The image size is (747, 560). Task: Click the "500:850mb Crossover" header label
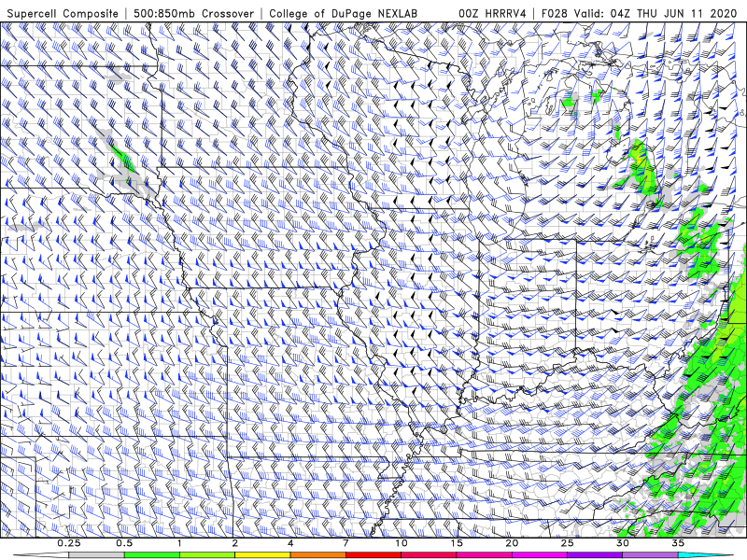tap(194, 14)
